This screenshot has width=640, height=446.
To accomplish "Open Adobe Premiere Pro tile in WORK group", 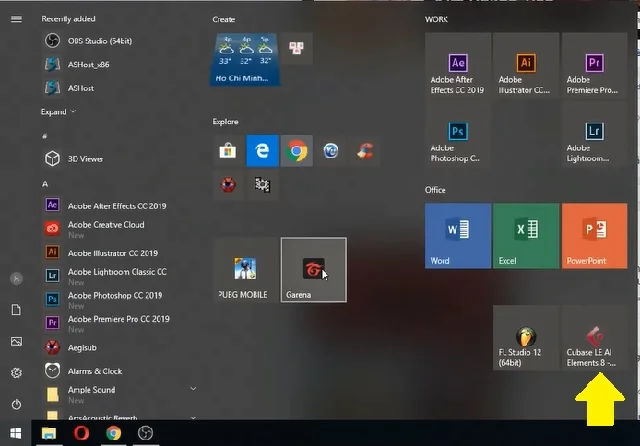I will pos(594,66).
